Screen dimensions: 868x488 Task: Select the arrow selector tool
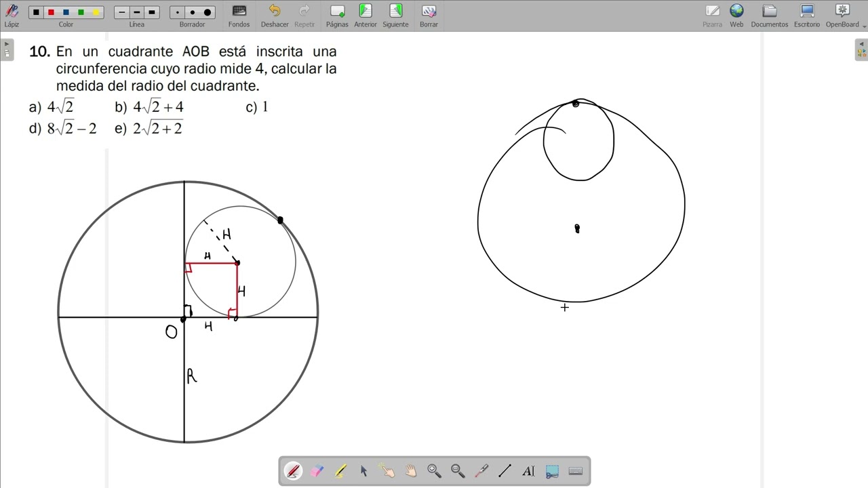coord(363,471)
